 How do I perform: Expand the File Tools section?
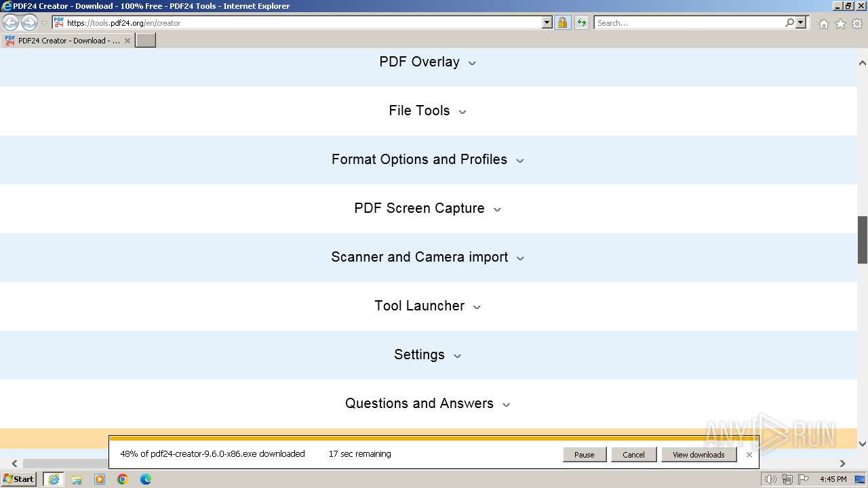click(428, 110)
